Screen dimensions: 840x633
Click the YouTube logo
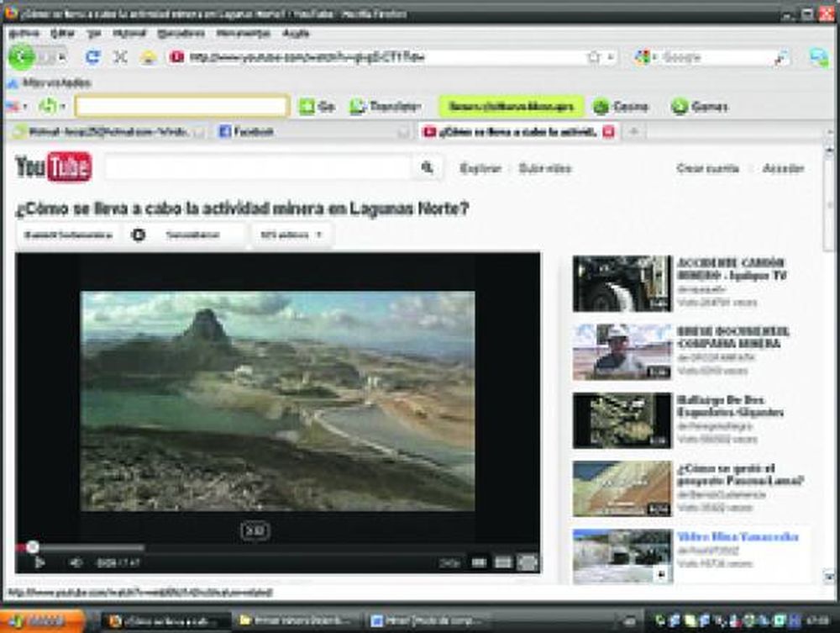[x=50, y=167]
